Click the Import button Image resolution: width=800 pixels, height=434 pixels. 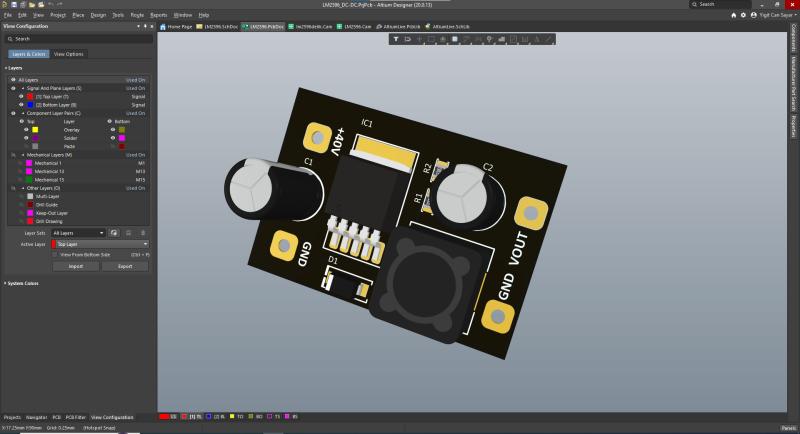coord(75,266)
